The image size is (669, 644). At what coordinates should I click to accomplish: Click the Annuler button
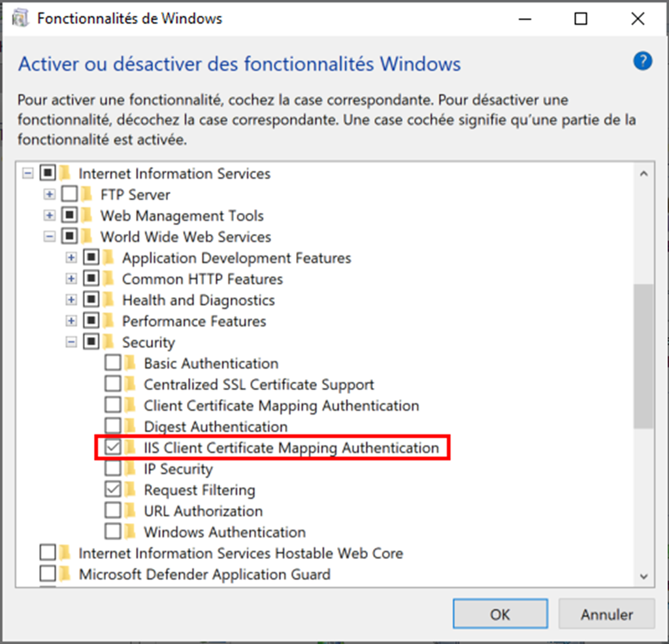pos(606,614)
